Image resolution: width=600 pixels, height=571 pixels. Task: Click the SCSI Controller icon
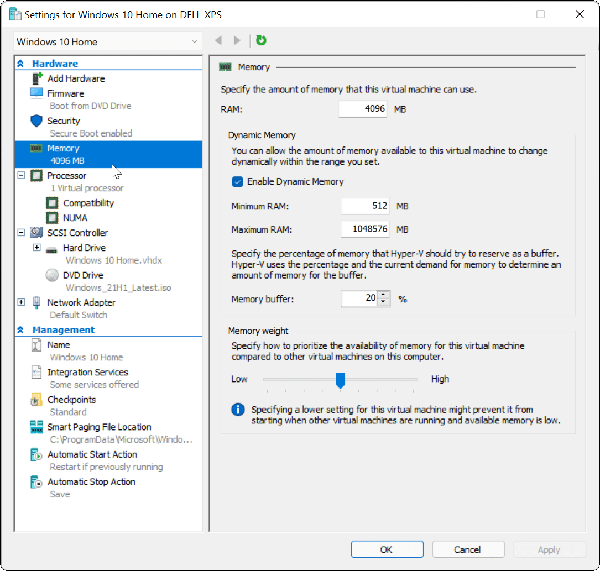pyautogui.click(x=36, y=232)
